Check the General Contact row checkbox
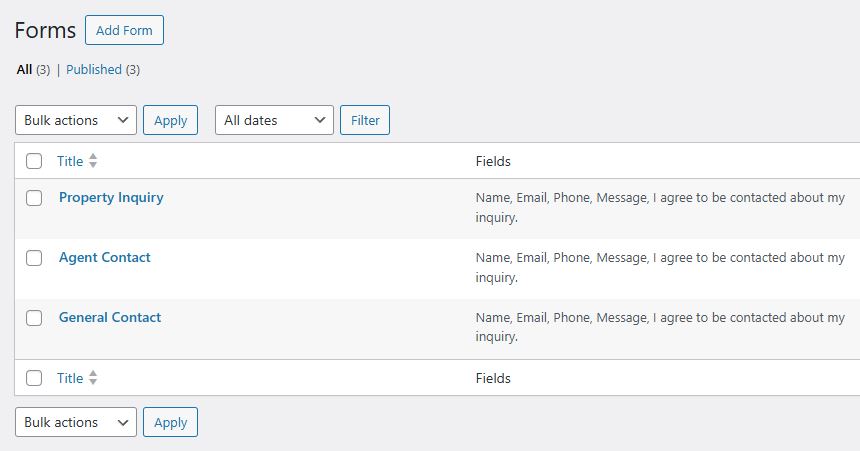 click(x=34, y=318)
